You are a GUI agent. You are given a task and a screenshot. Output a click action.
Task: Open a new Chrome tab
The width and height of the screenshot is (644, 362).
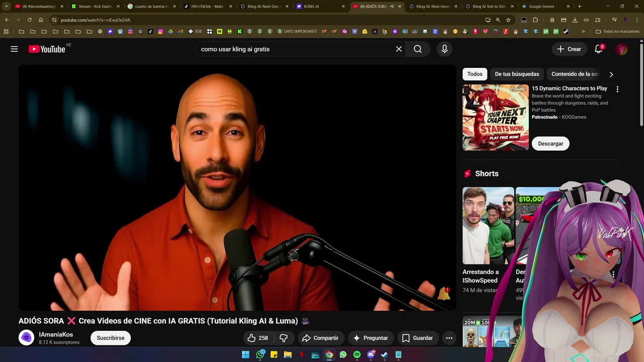pos(580,7)
